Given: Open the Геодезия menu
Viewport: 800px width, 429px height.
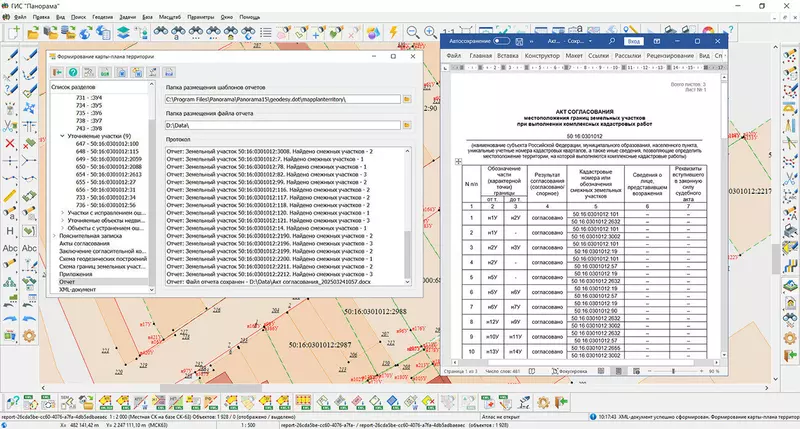Looking at the screenshot, I should pos(102,18).
